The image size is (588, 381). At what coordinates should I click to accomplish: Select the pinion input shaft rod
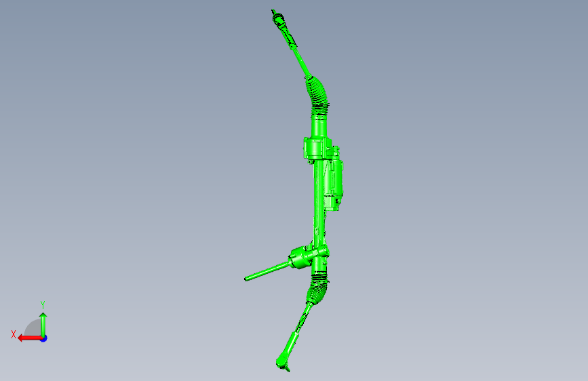[267, 271]
